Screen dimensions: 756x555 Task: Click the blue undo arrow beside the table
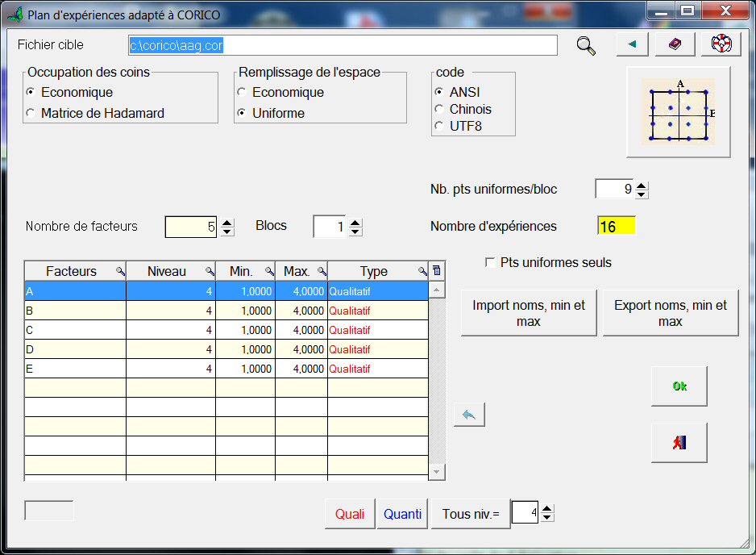click(469, 415)
